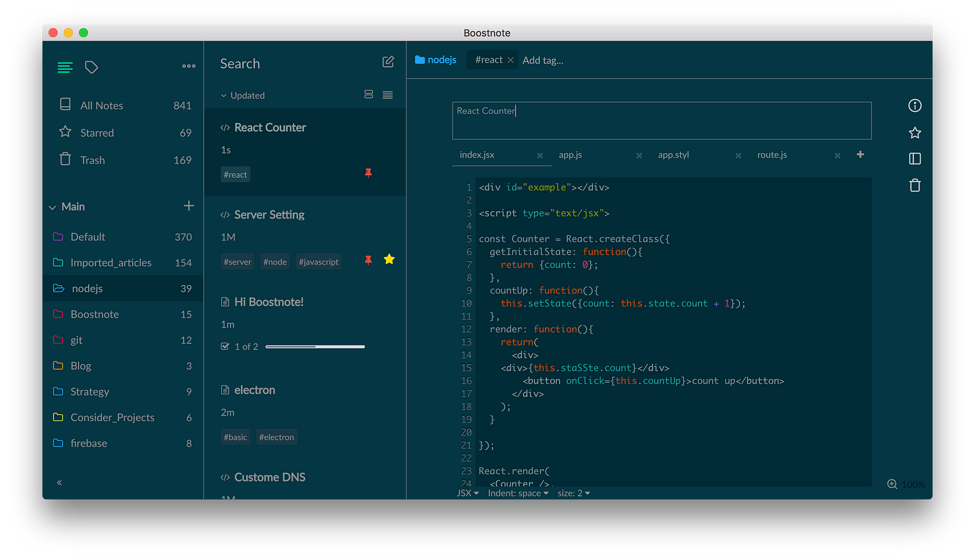Image resolution: width=975 pixels, height=560 pixels.
Task: Open the tags view icon in sidebar
Action: tap(91, 67)
